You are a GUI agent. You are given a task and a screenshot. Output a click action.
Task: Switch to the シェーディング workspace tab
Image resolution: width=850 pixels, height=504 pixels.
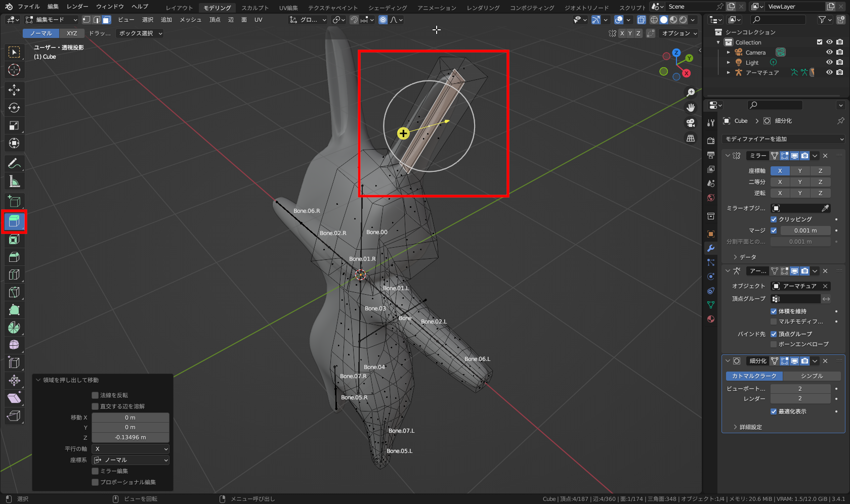[x=388, y=8]
